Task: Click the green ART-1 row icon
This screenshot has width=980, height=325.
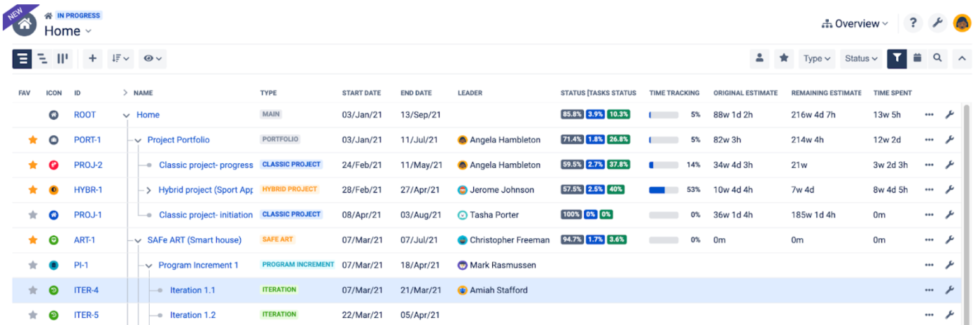Action: (x=54, y=240)
